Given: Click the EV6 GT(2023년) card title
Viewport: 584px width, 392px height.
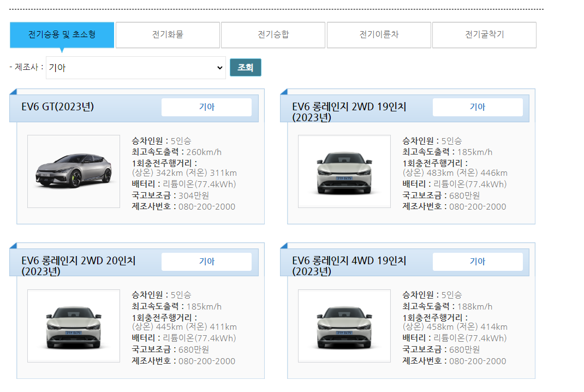Looking at the screenshot, I should (x=58, y=107).
